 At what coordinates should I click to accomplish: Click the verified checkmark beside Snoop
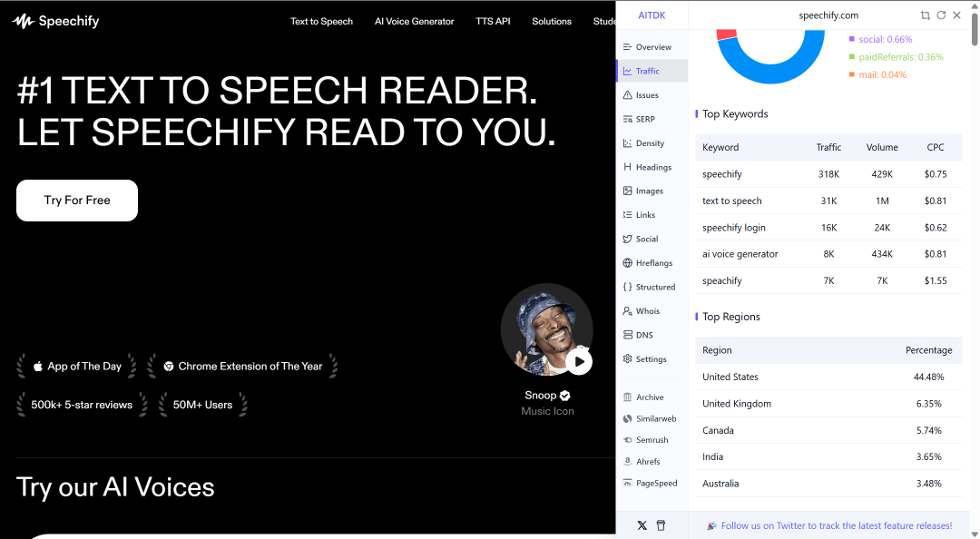click(565, 396)
